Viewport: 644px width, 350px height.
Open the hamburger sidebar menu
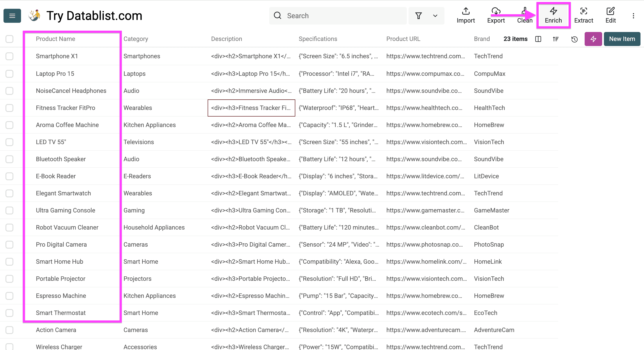12,16
